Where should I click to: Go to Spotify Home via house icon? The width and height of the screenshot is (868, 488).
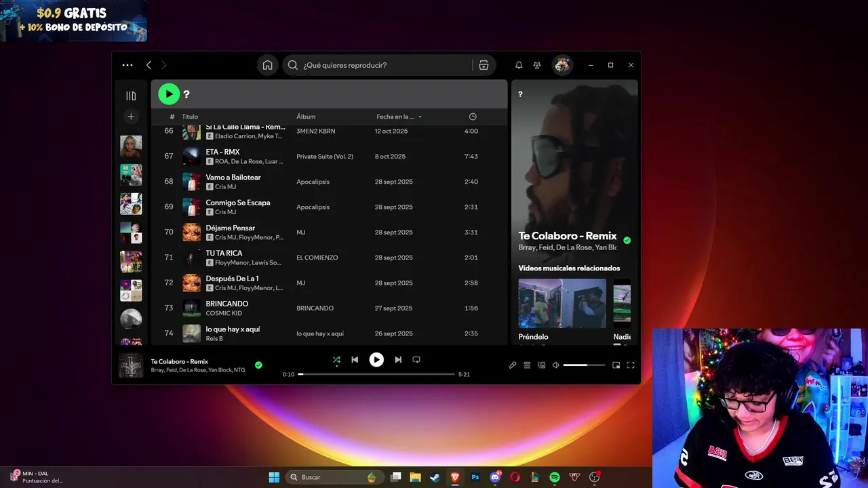click(268, 65)
